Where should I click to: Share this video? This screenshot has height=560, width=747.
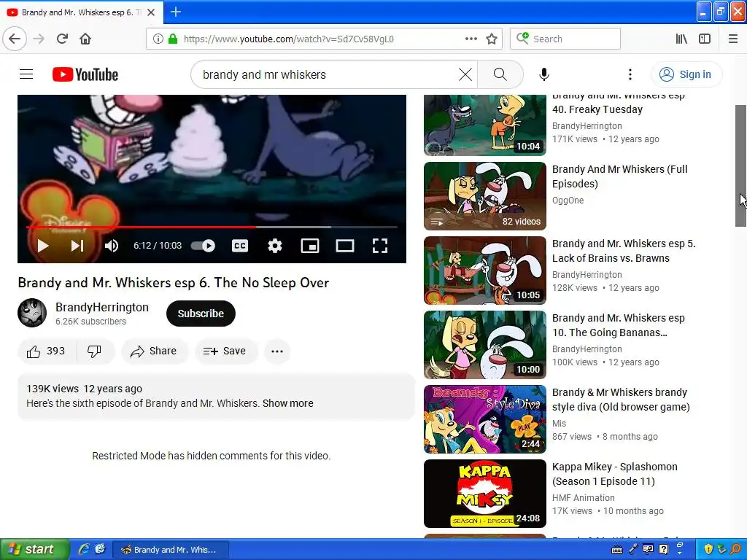click(x=155, y=351)
